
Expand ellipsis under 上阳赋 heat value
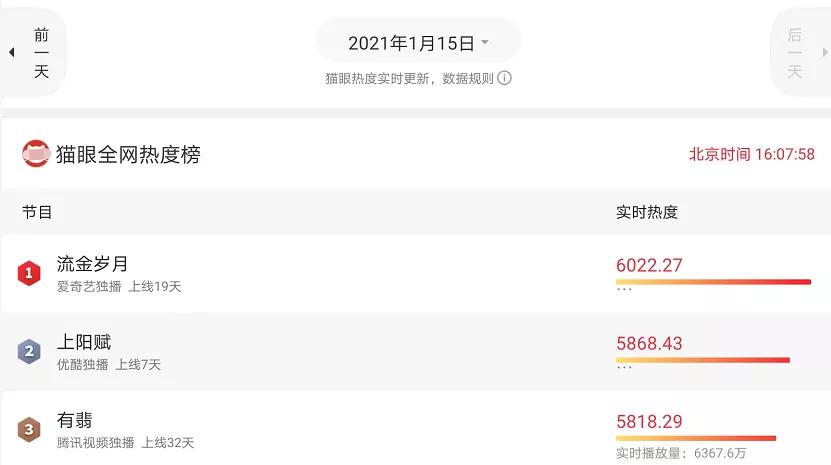click(x=624, y=367)
